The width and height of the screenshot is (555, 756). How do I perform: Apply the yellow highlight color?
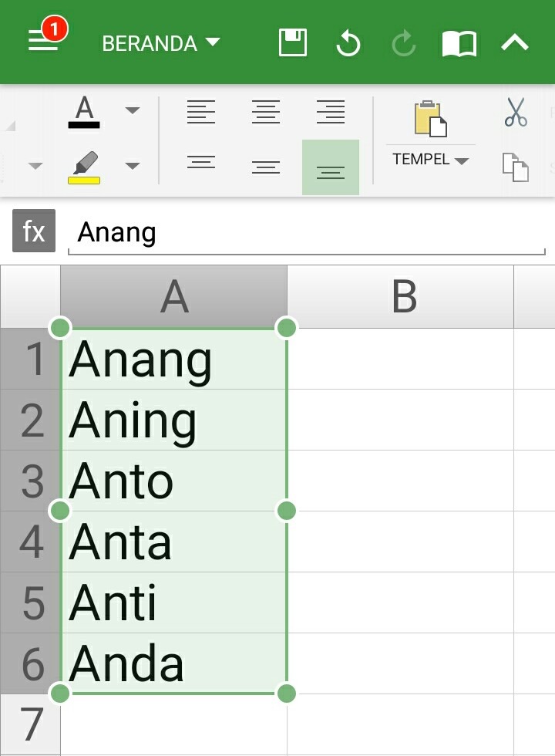[84, 167]
